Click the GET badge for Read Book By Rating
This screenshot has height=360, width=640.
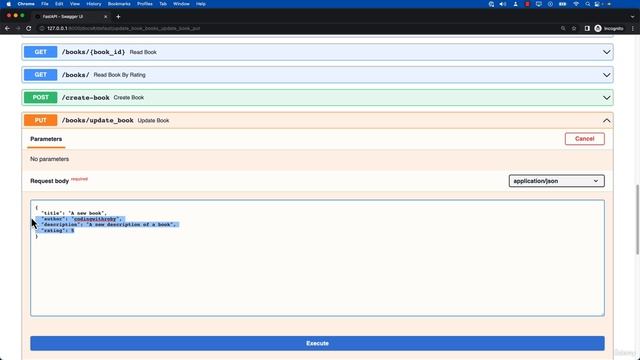pyautogui.click(x=40, y=75)
